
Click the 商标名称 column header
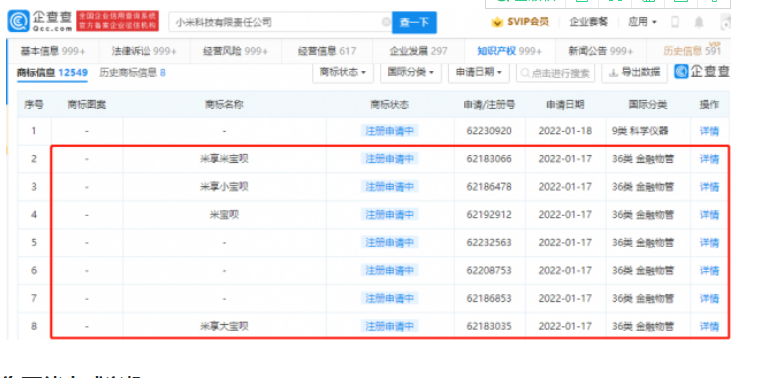coord(224,105)
